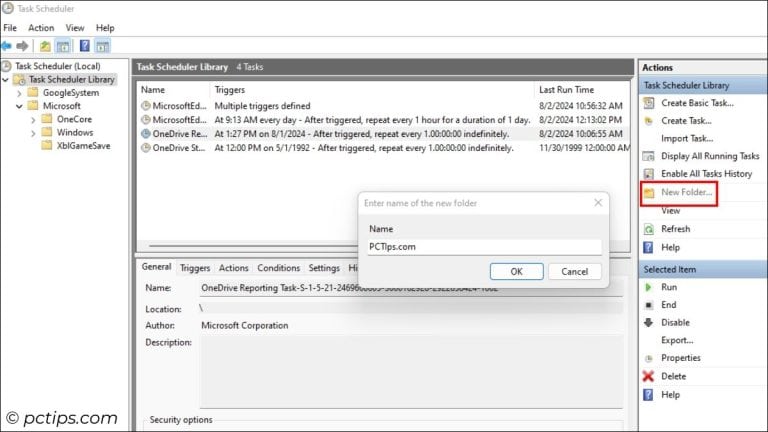
Task: Click the Disable down-arrow icon
Action: click(649, 323)
